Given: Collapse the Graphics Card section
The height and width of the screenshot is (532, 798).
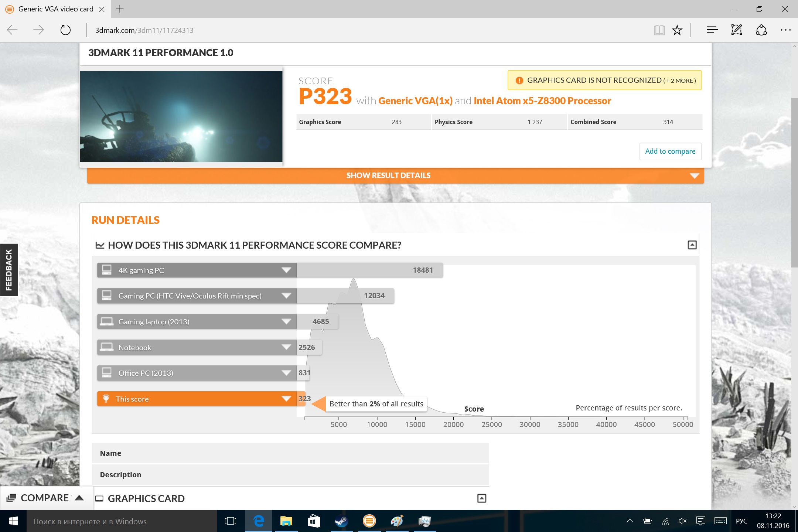Looking at the screenshot, I should (481, 498).
